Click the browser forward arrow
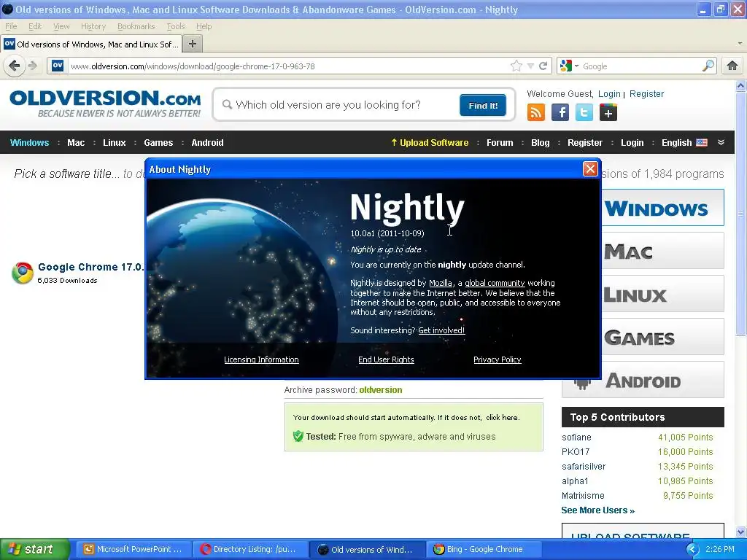The width and height of the screenshot is (747, 560). pyautogui.click(x=32, y=66)
